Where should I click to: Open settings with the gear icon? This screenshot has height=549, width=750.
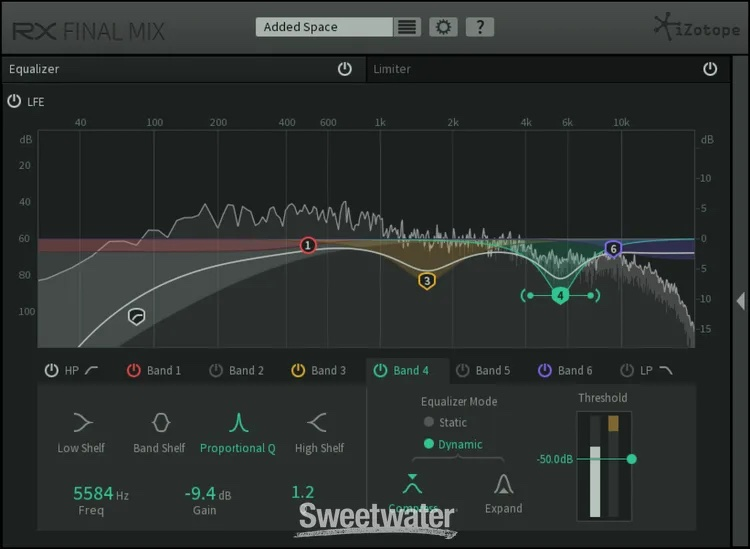click(443, 27)
